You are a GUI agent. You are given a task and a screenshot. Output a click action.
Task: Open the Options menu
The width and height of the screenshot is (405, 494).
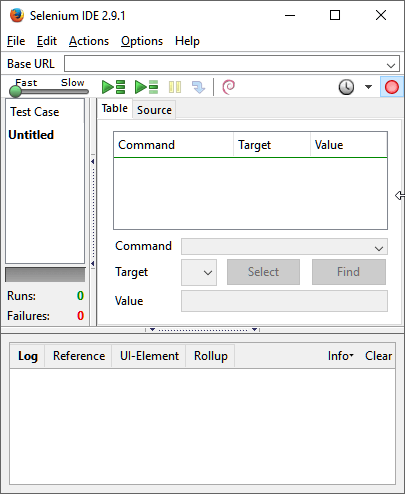click(142, 41)
